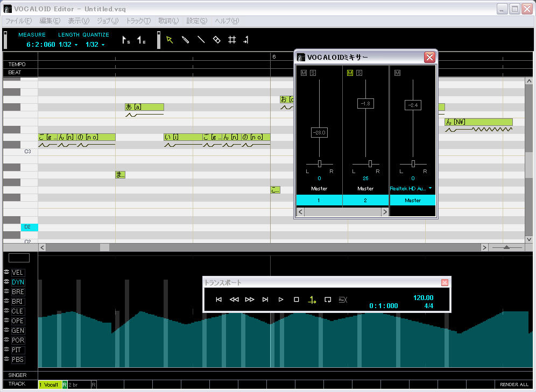Image resolution: width=536 pixels, height=392 pixels.
Task: Select the line tool
Action: [201, 40]
